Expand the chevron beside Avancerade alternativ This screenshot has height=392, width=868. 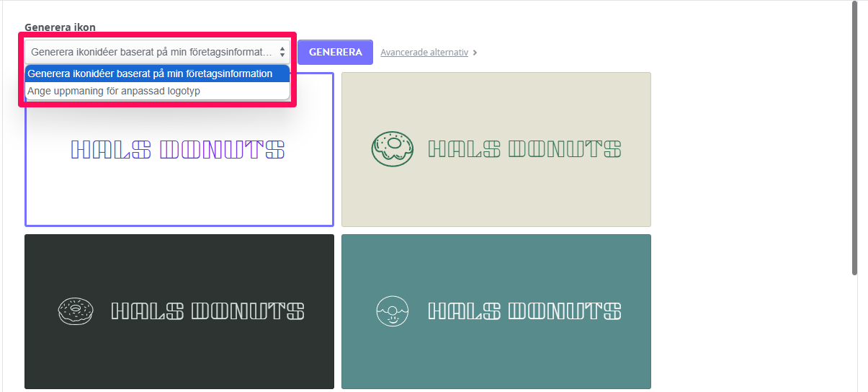tap(475, 53)
